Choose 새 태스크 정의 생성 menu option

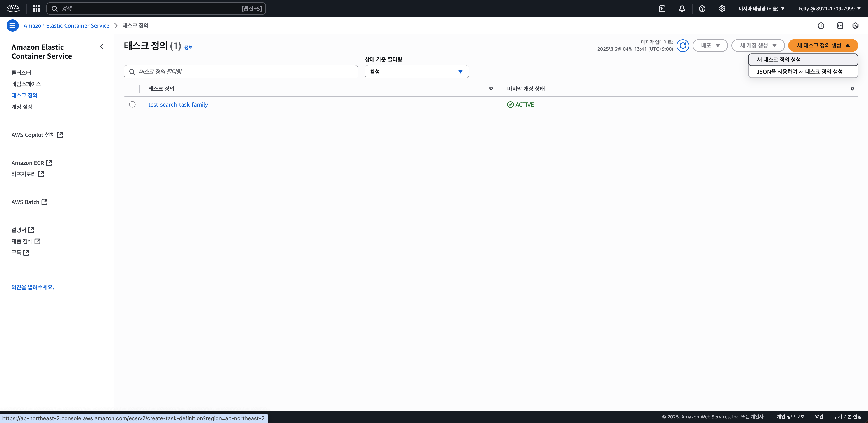coord(778,60)
